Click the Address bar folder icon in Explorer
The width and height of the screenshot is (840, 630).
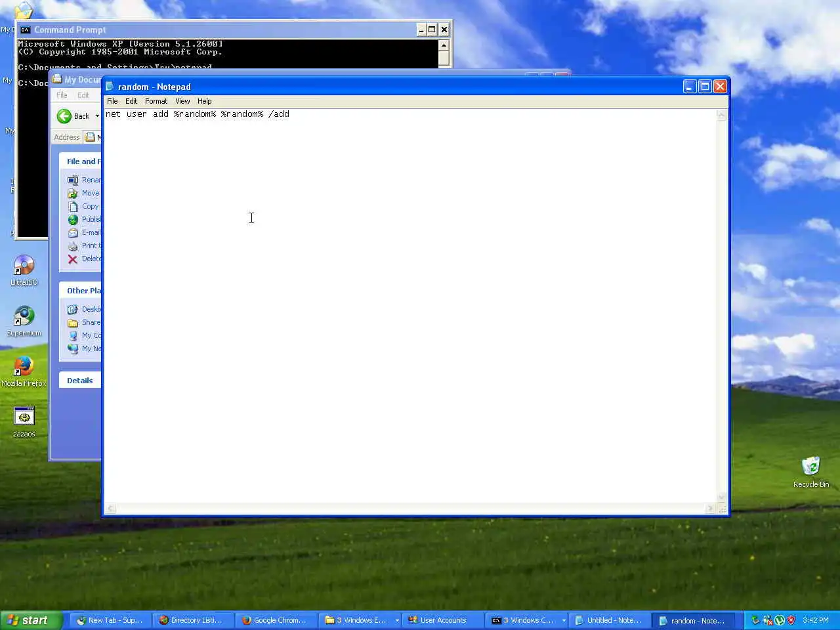click(90, 137)
